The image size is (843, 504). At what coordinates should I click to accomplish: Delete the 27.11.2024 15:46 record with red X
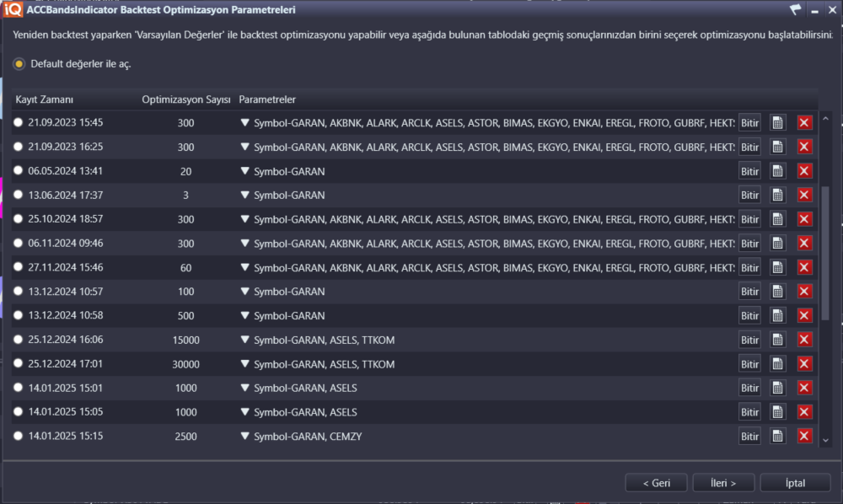tap(804, 267)
